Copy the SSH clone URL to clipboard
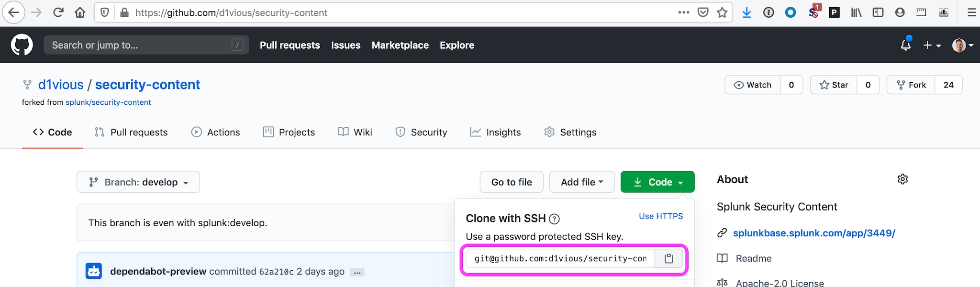Image resolution: width=980 pixels, height=287 pixels. point(668,259)
